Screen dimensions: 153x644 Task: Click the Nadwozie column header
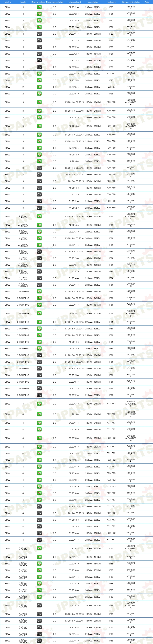(x=111, y=2)
